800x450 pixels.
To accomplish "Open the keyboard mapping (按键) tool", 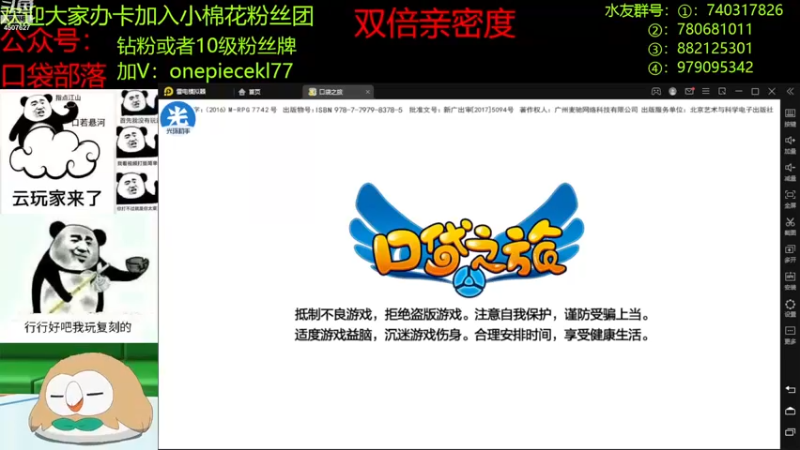I will coord(790,117).
